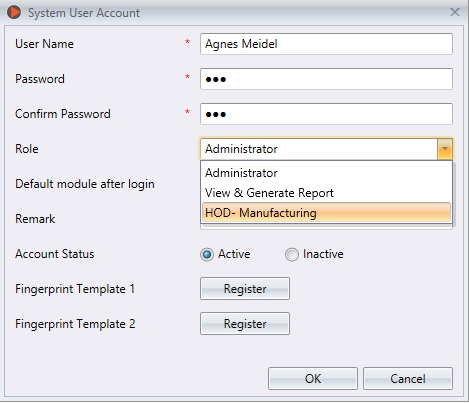This screenshot has width=469, height=403.
Task: Cancel the user account dialog
Action: coord(408,379)
